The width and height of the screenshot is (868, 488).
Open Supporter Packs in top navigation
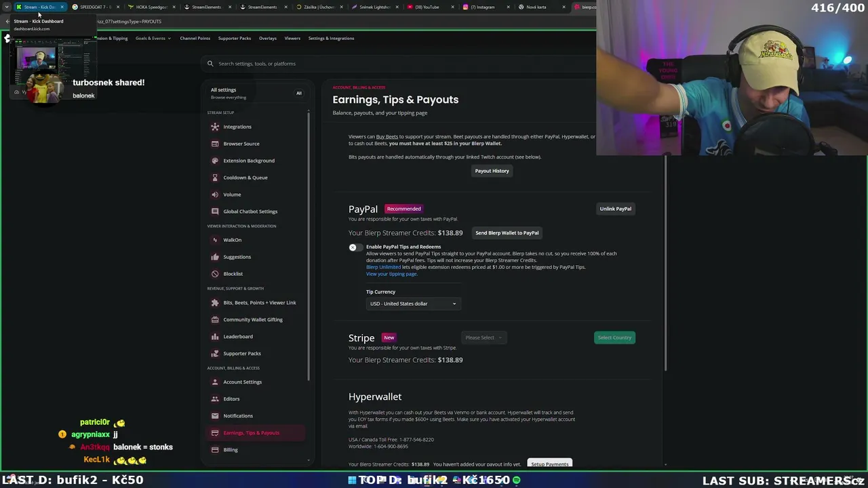point(235,38)
